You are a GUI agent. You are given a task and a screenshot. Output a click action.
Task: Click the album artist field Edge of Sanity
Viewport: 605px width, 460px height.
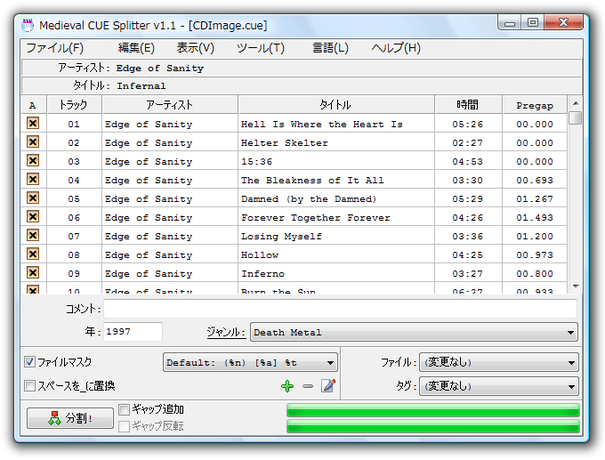click(302, 68)
